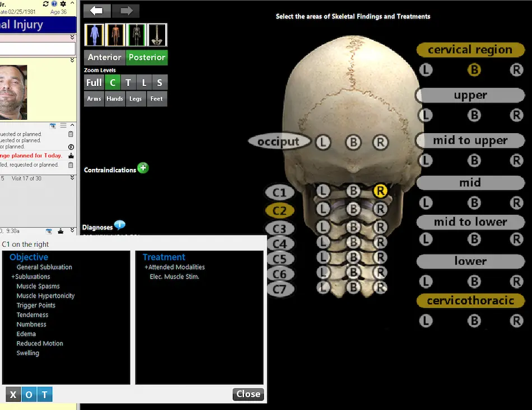Click the back arrow navigation button
The image size is (532, 410).
point(97,11)
